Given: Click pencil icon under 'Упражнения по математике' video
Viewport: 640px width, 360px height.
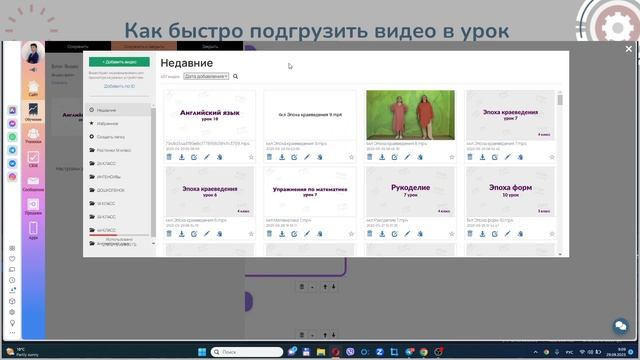Looking at the screenshot, I should click(307, 234).
